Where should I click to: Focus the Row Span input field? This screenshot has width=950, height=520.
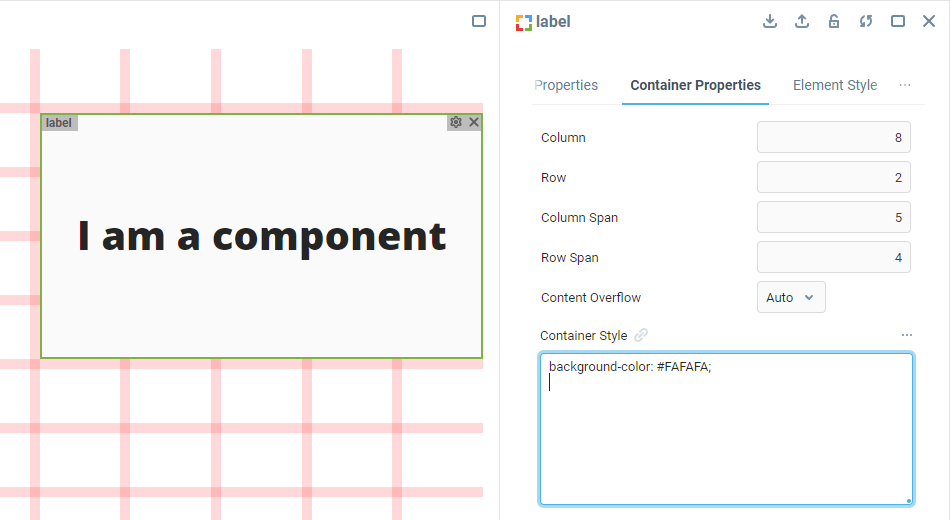(x=833, y=257)
